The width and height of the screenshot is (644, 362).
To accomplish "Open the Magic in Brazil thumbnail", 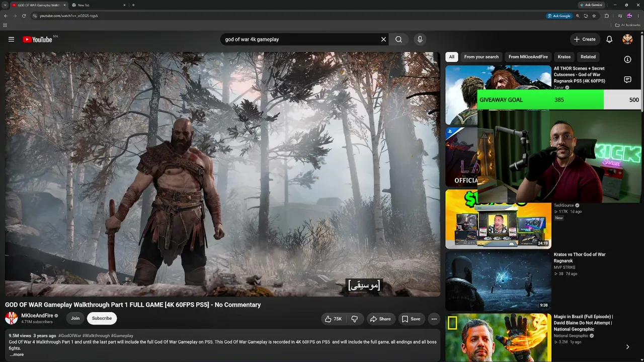I will tap(498, 338).
